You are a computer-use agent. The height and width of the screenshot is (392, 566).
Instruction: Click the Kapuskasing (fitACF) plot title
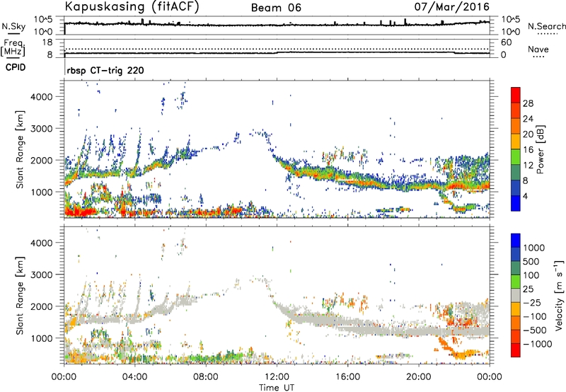click(132, 6)
